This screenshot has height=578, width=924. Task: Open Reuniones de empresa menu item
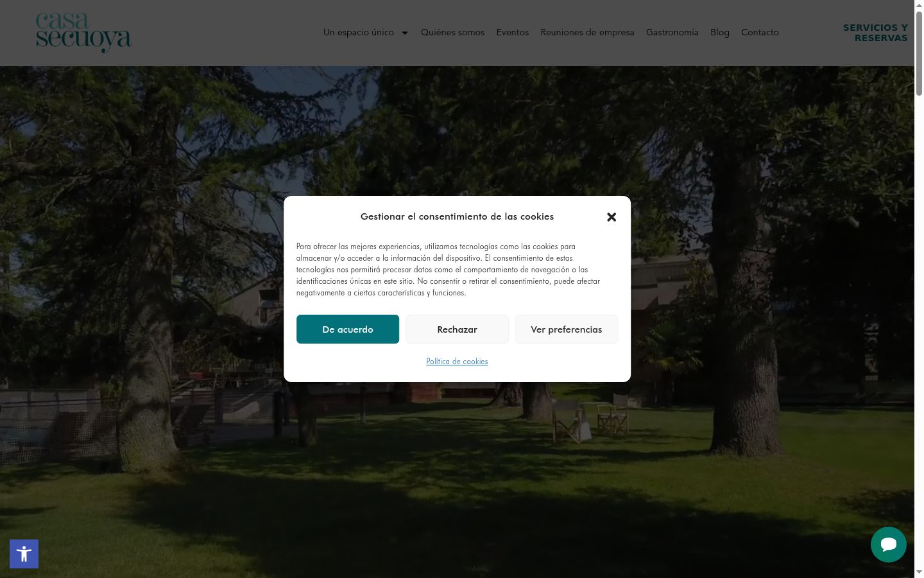(x=587, y=32)
